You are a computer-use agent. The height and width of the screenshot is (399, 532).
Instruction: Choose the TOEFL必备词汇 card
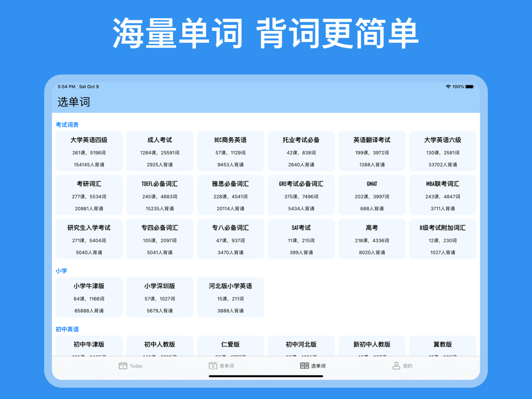(160, 195)
